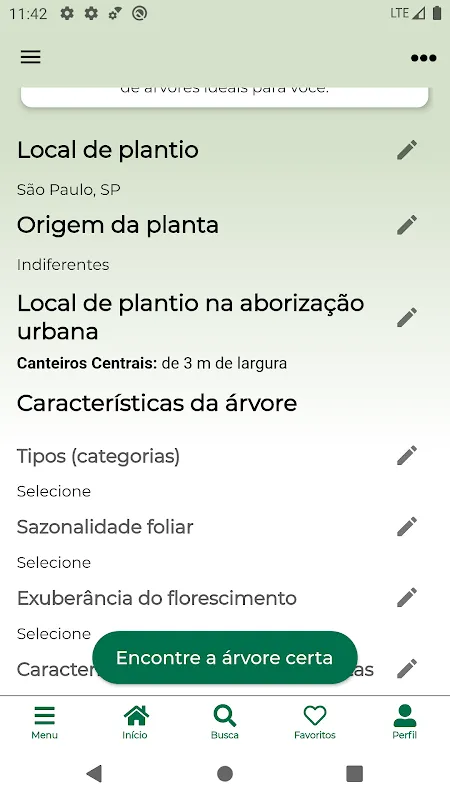Edit Tipos (categorias) with pencil icon
Viewport: 450px width, 800px height.
[407, 456]
